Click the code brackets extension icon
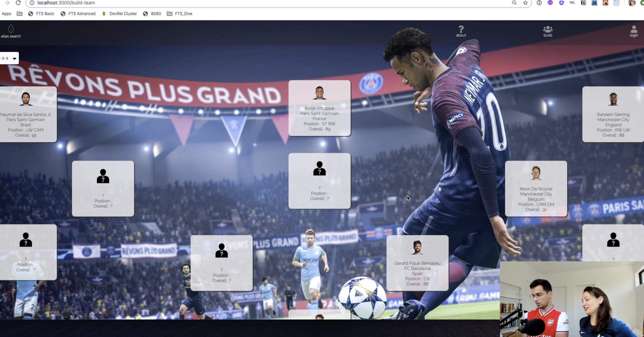 (617, 3)
